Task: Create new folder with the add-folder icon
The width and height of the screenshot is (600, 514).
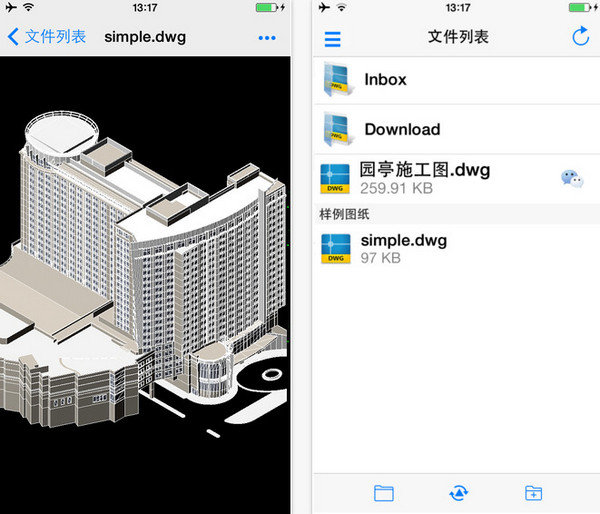Action: pos(534,492)
